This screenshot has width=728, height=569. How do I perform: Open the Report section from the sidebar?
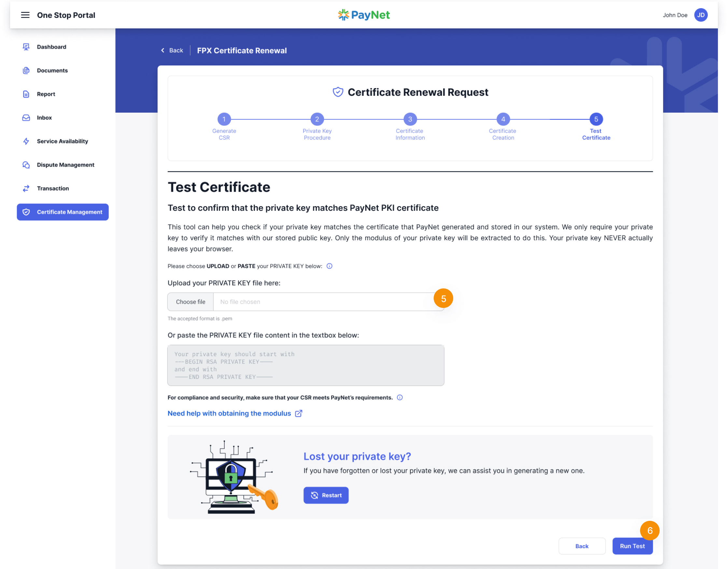pyautogui.click(x=26, y=94)
